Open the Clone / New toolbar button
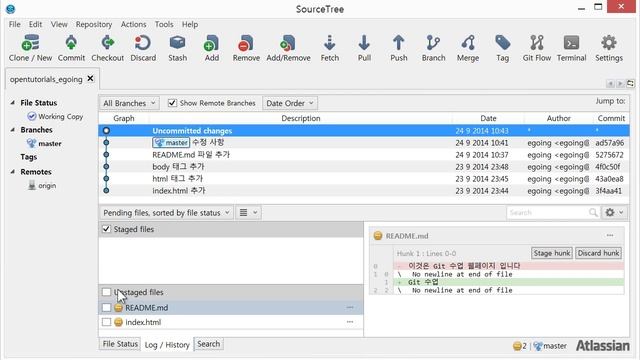The width and height of the screenshot is (640, 360). (x=31, y=48)
